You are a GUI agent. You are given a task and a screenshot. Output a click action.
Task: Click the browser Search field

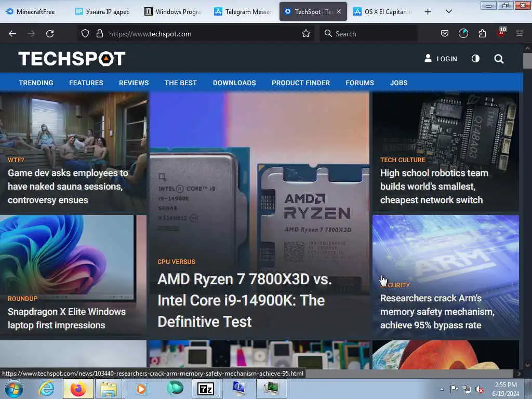[368, 34]
